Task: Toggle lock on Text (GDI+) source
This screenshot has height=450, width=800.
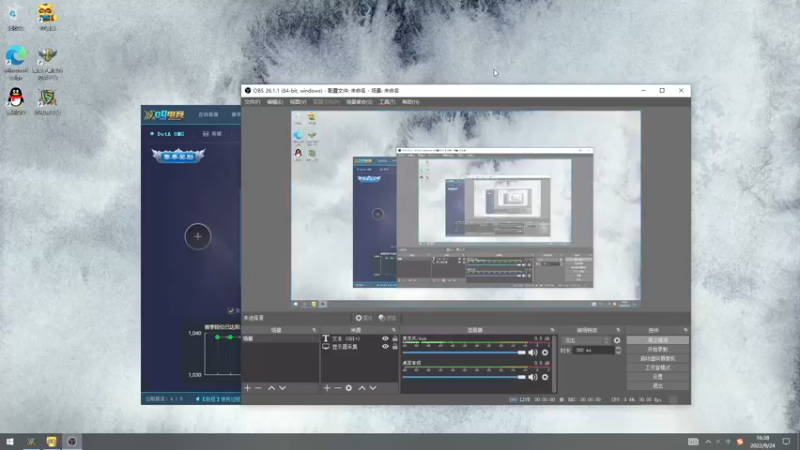Action: click(x=394, y=338)
